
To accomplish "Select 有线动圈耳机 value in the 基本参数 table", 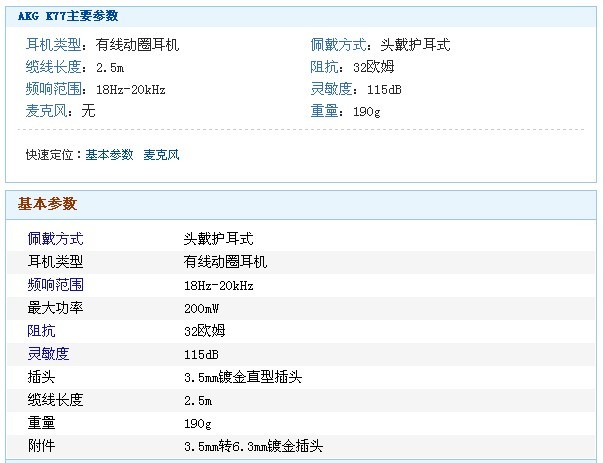I will coord(225,262).
